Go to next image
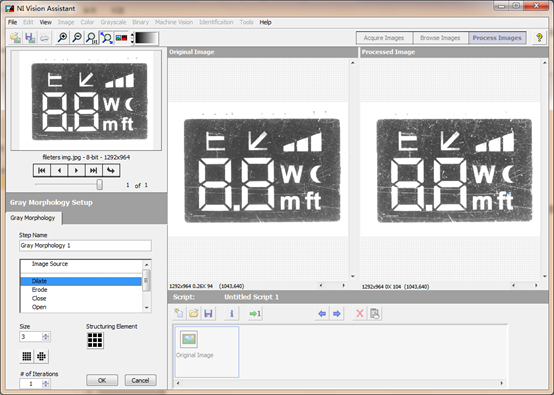Viewport: 554px width, 395px height. 76,170
